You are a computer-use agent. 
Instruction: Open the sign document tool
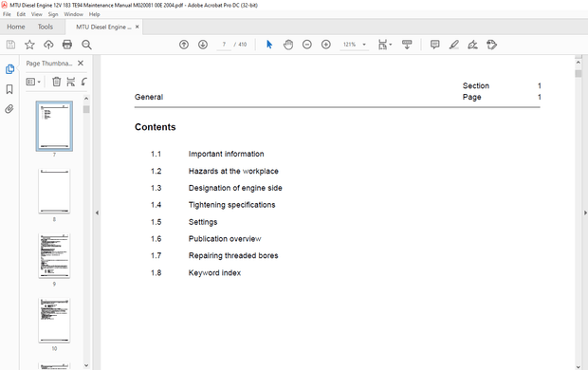point(473,45)
